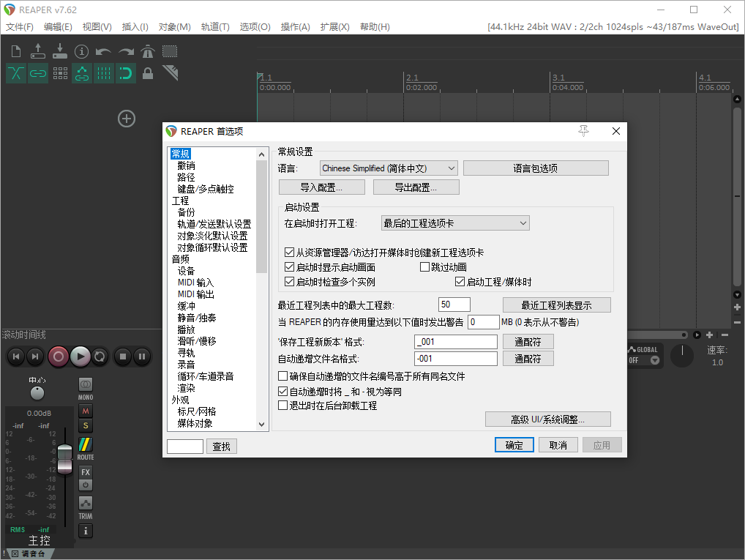
Task: Open master track ROUTE button
Action: (x=86, y=446)
